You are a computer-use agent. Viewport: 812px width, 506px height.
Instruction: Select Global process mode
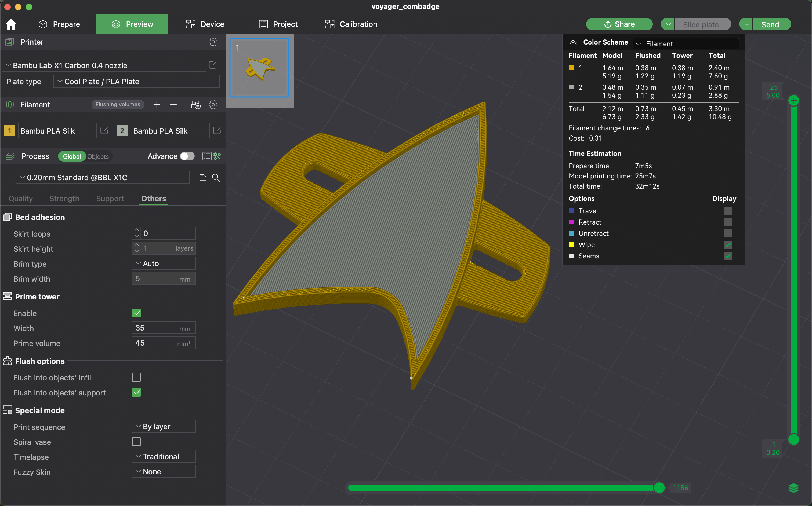coord(72,157)
